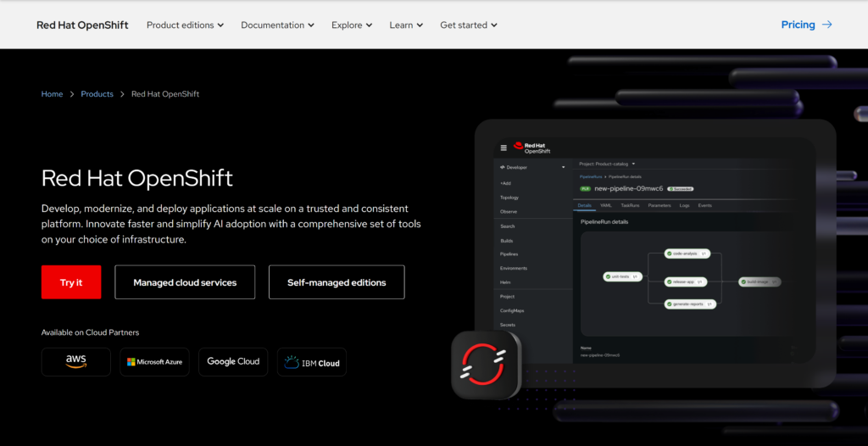Image resolution: width=868 pixels, height=446 pixels.
Task: Select Search in the console sidebar
Action: tap(507, 226)
